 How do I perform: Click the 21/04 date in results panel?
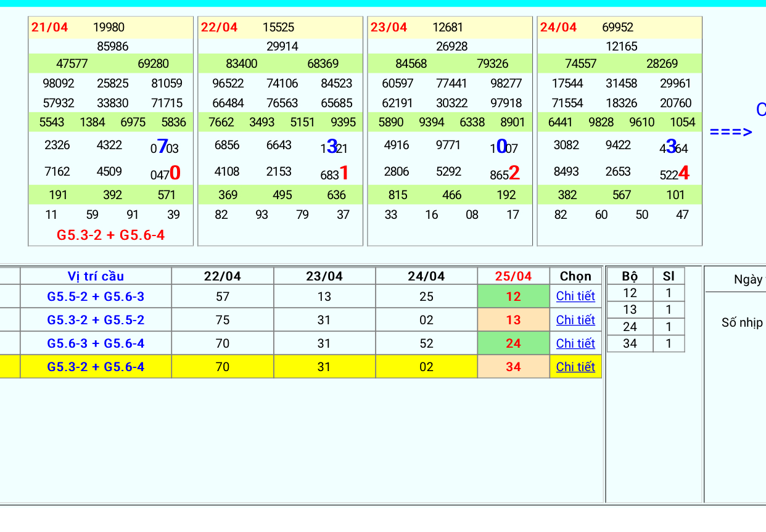tap(49, 27)
